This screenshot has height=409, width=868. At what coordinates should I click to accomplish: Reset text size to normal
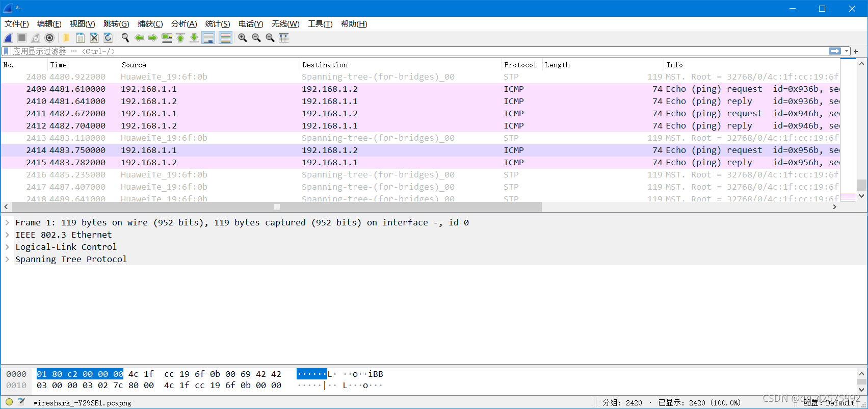click(x=270, y=38)
